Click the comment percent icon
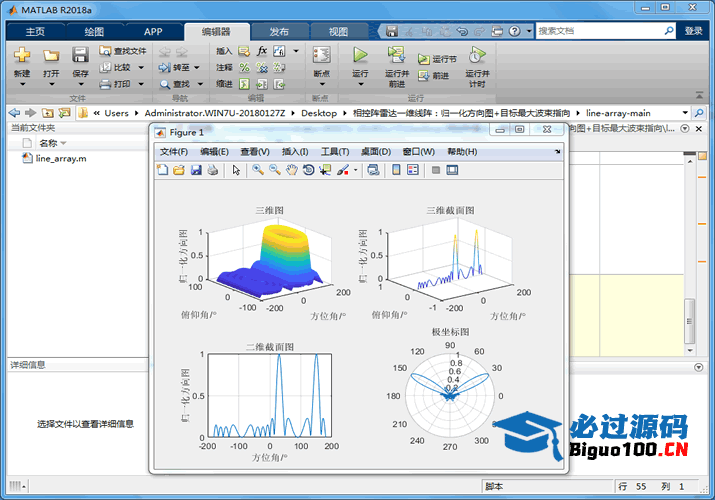 pos(244,67)
